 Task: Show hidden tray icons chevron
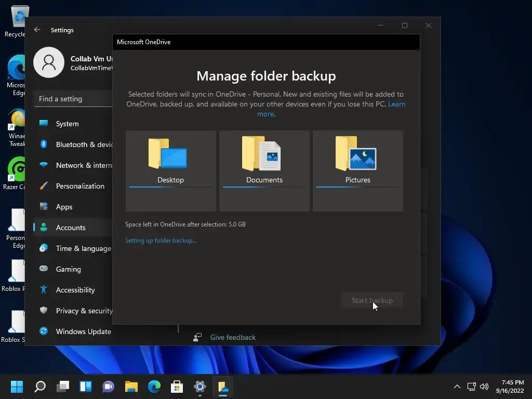tap(457, 387)
